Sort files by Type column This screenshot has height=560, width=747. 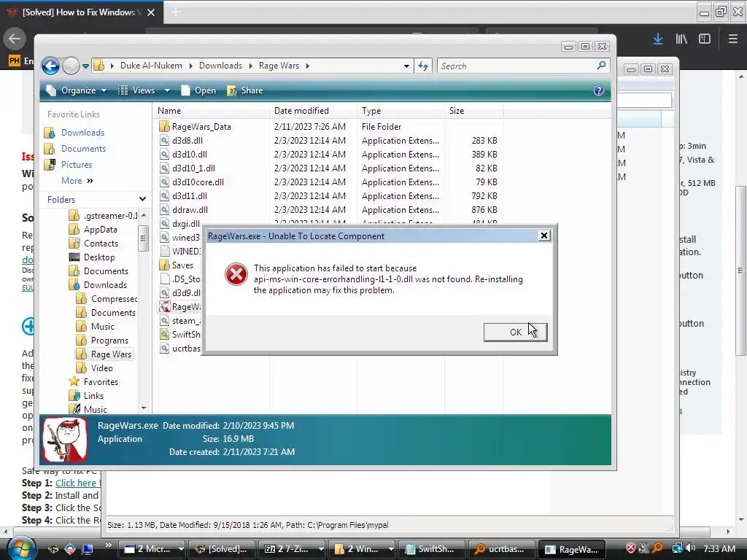400,111
